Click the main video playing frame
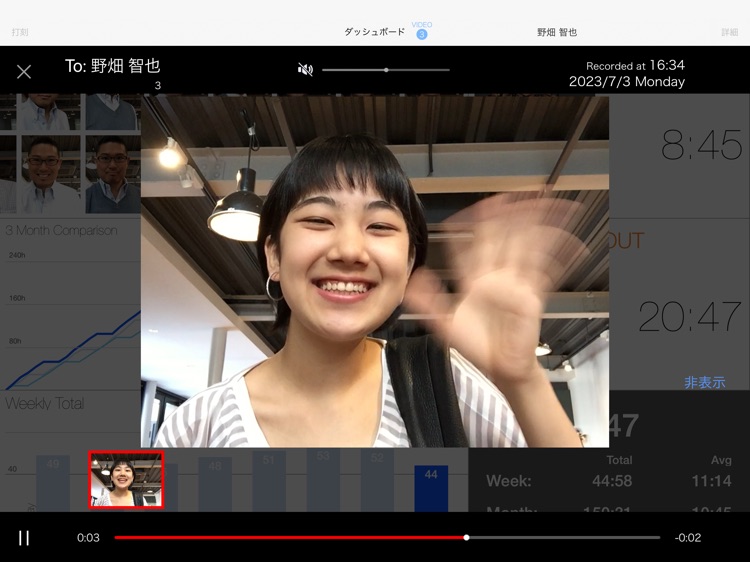Viewport: 750px width, 562px height. click(375, 271)
